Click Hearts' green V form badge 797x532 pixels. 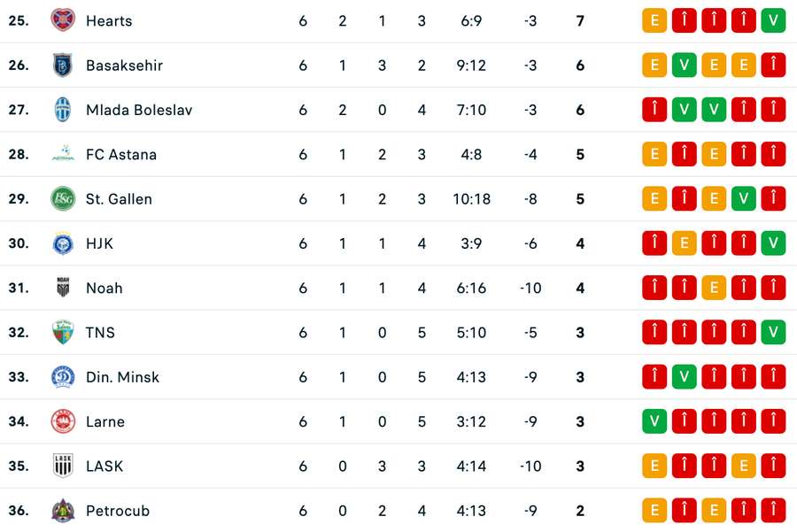tap(773, 20)
